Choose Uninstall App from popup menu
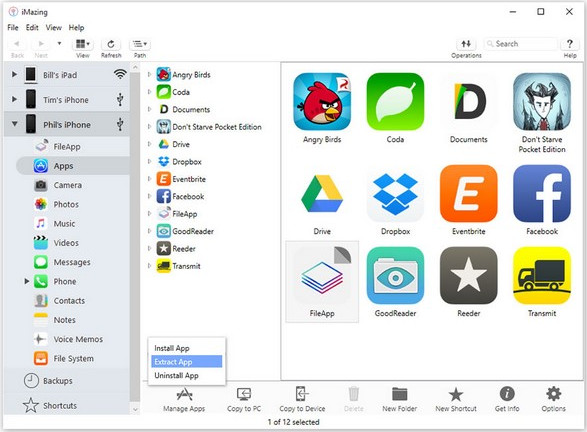Image resolution: width=587 pixels, height=432 pixels. pos(186,375)
